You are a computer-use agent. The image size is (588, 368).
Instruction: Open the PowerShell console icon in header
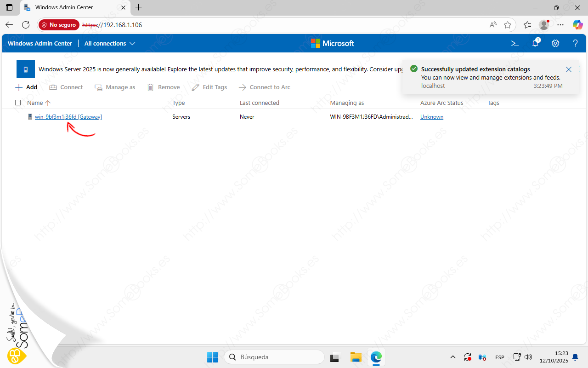click(515, 43)
